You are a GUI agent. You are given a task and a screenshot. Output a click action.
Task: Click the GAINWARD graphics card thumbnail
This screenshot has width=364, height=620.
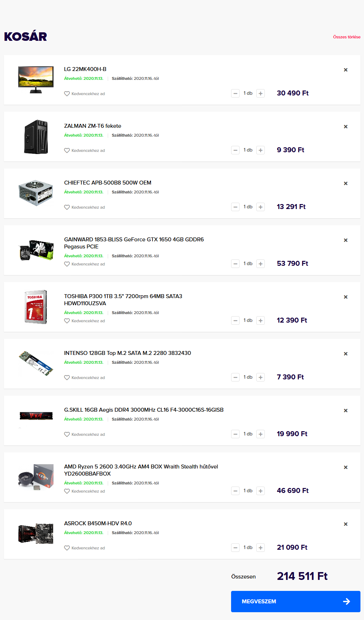[x=36, y=250]
